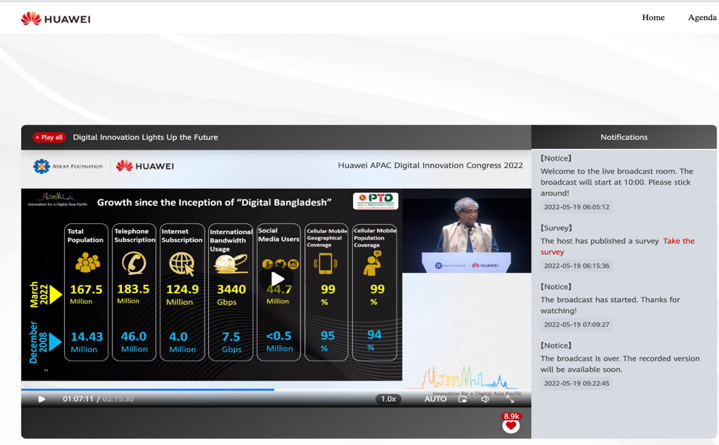Click the 8.9k likes counter badge
The height and width of the screenshot is (445, 719).
click(x=511, y=416)
